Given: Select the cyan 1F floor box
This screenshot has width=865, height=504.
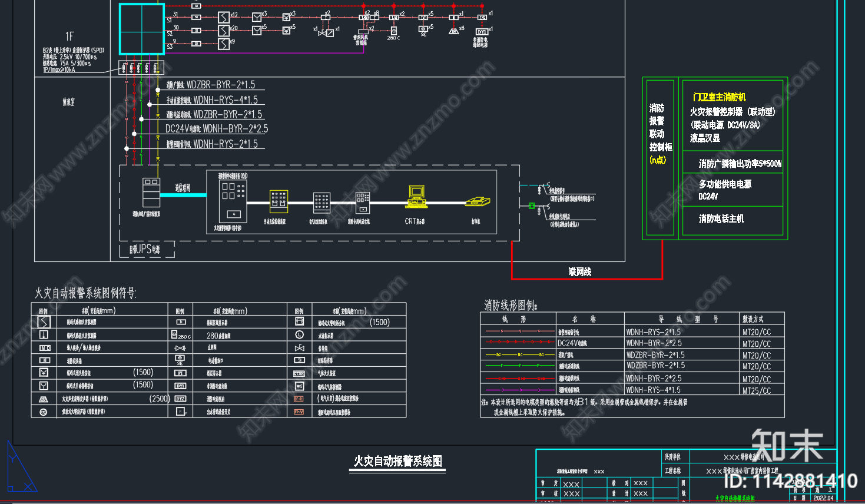Looking at the screenshot, I should click(x=142, y=29).
